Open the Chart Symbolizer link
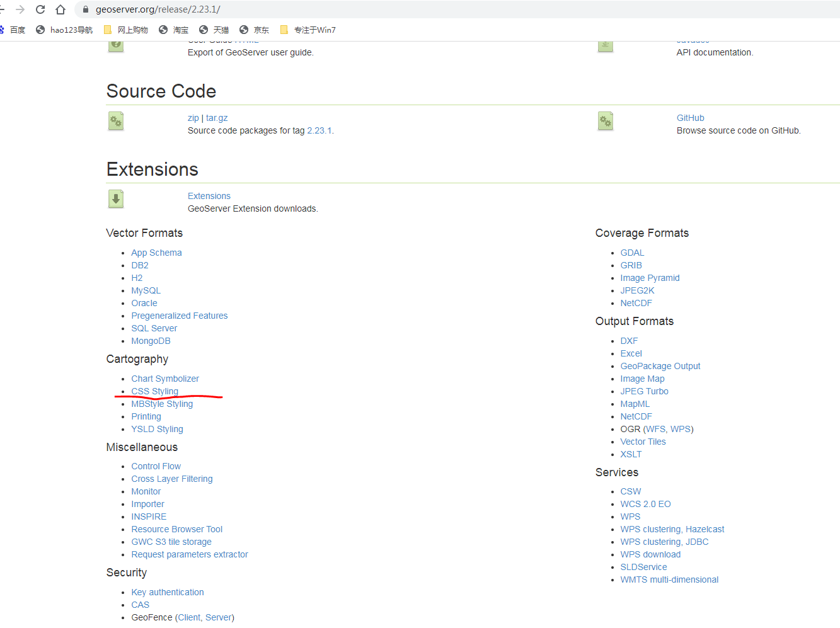This screenshot has width=840, height=628. [165, 379]
